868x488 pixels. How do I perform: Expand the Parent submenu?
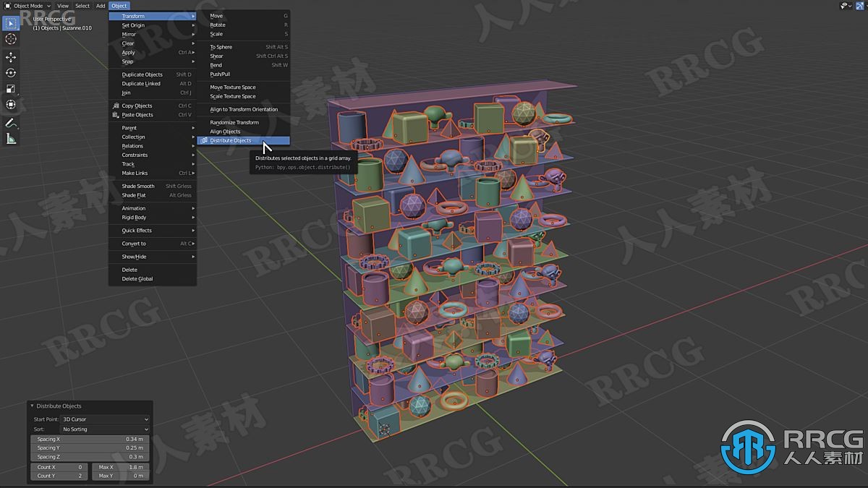(153, 128)
